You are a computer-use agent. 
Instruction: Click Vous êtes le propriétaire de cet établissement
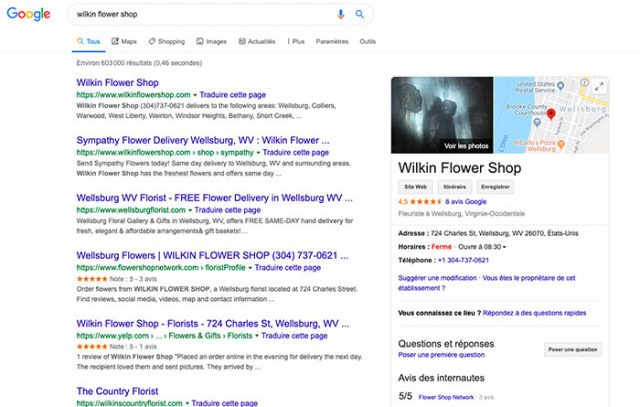[x=487, y=283]
